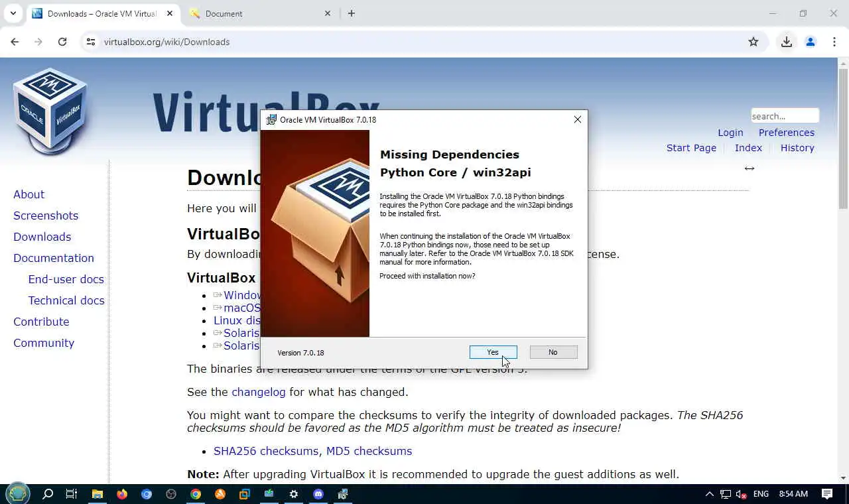Open Downloads in the sidebar
This screenshot has height=504, width=849.
coord(42,237)
